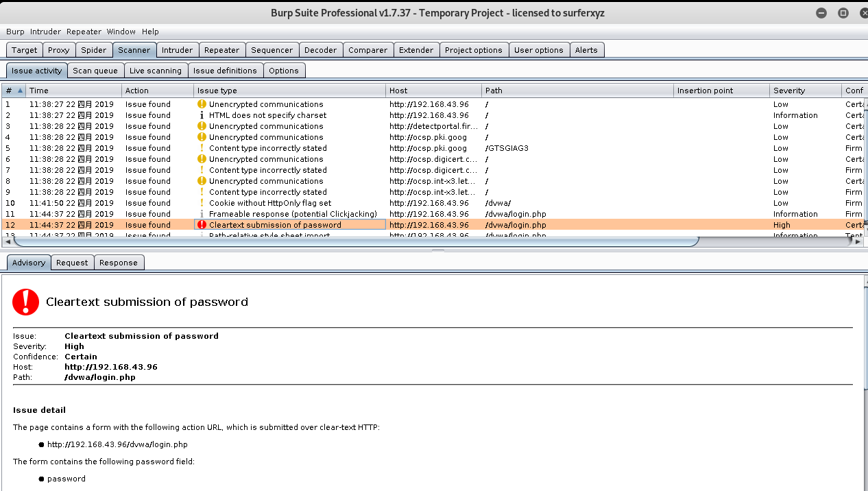Click the red high-severity icon in row 12

tap(202, 225)
